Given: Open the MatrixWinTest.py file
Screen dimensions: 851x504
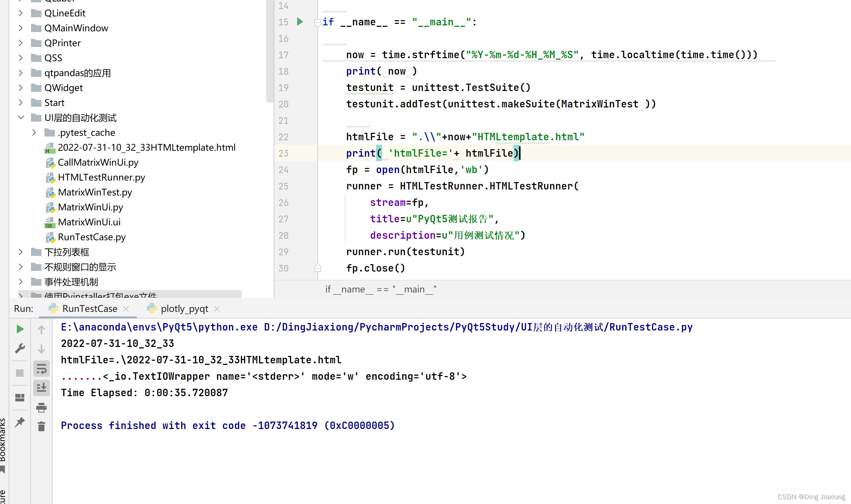Looking at the screenshot, I should click(x=95, y=192).
